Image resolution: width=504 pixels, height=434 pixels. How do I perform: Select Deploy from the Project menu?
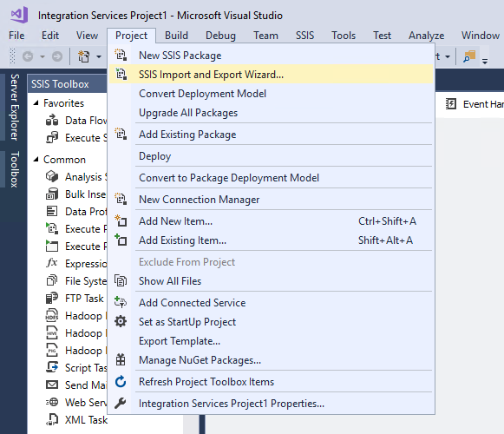coord(272,156)
